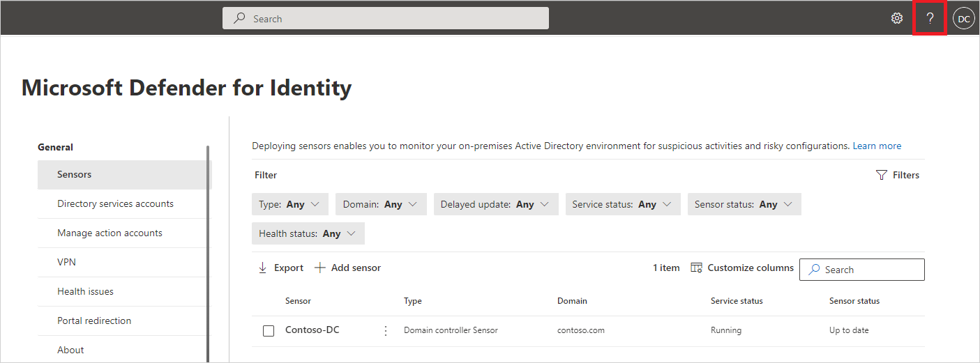Viewport: 980px width, 363px height.
Task: Open the Health status filter dropdown
Action: [308, 233]
